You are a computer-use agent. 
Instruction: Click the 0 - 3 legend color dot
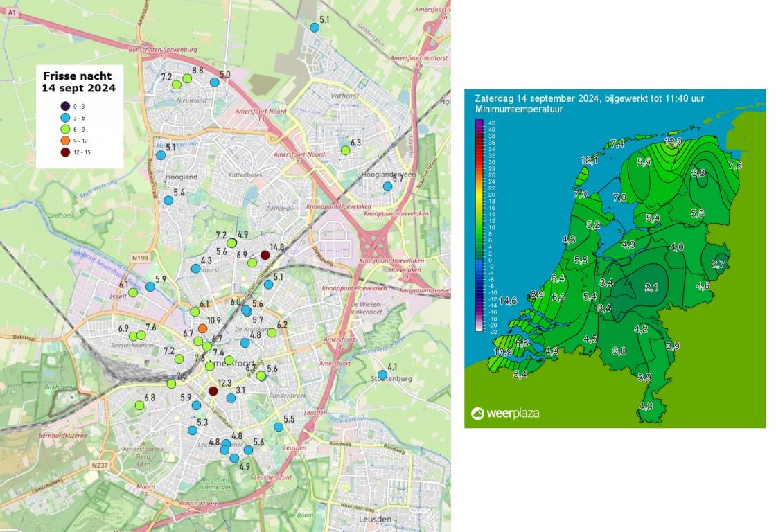[x=64, y=106]
